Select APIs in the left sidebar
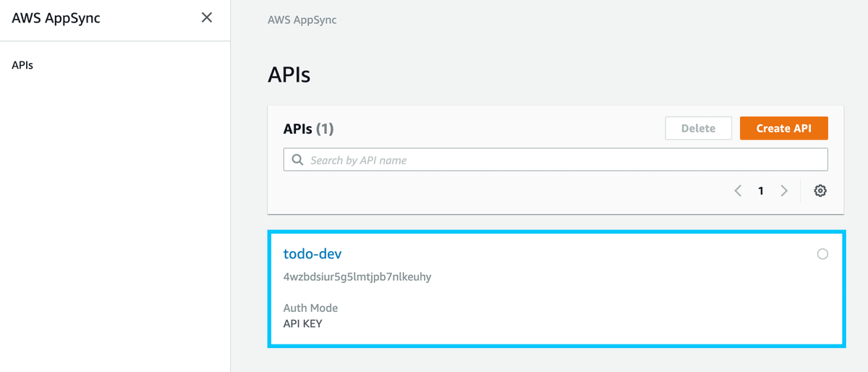 [x=22, y=65]
